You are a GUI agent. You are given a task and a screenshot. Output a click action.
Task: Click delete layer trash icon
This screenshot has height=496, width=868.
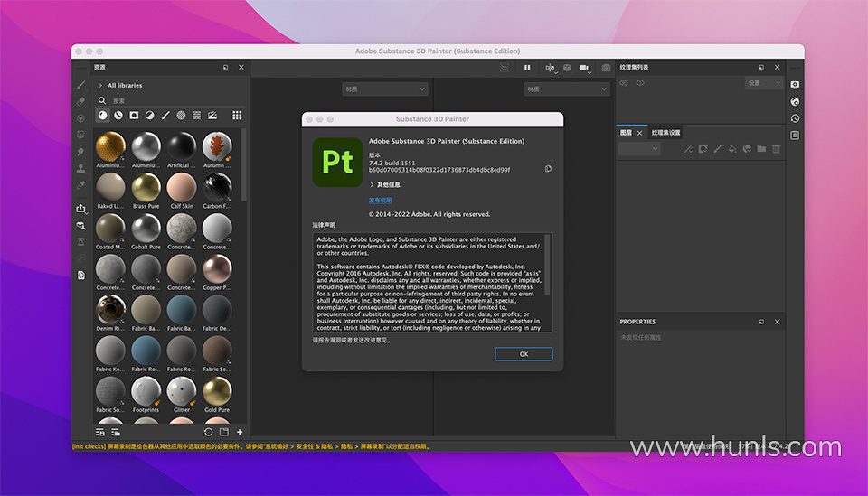click(776, 149)
